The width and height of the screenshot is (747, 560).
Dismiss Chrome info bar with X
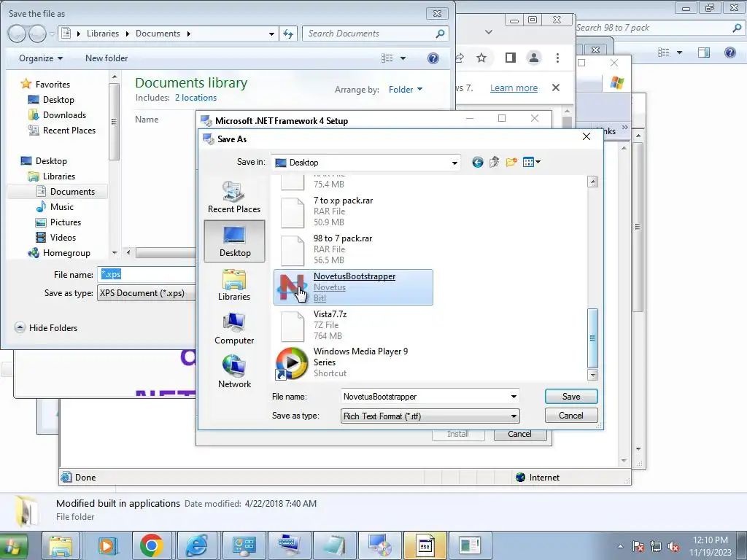pyautogui.click(x=555, y=87)
